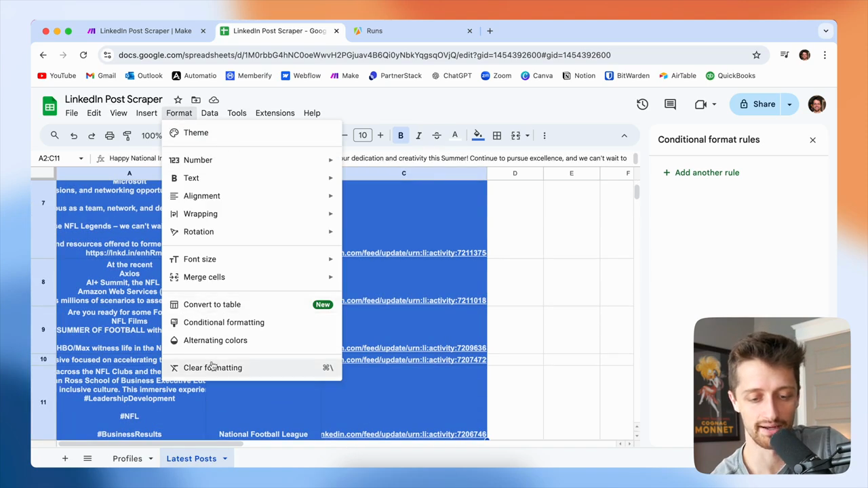Click the Name box showing A2:C11

tap(50, 158)
